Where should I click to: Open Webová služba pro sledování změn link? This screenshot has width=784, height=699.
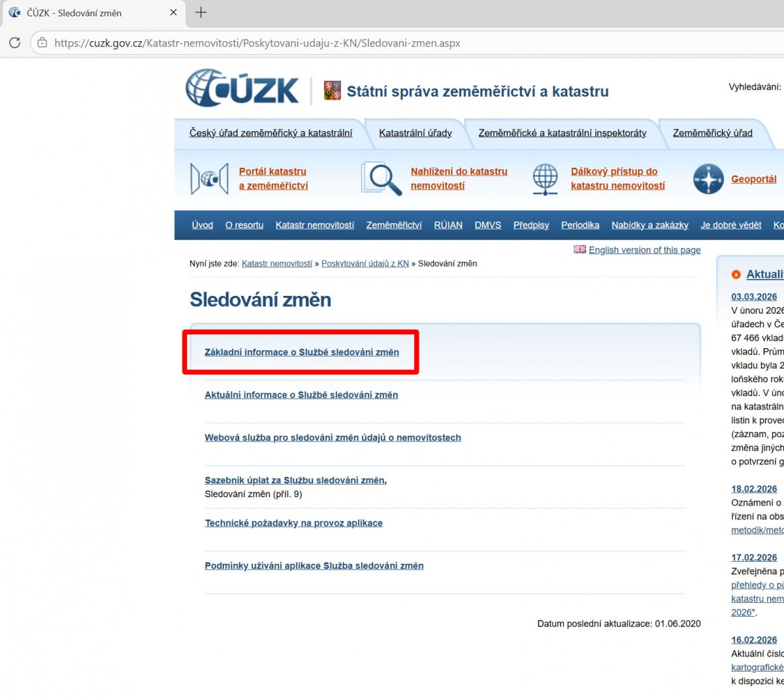click(x=333, y=438)
